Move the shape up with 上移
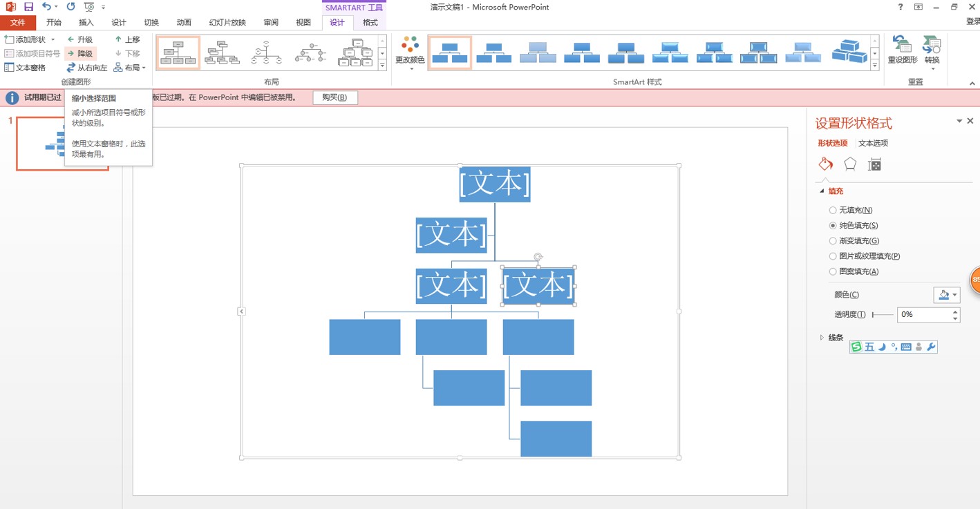Image resolution: width=980 pixels, height=509 pixels. coord(127,39)
